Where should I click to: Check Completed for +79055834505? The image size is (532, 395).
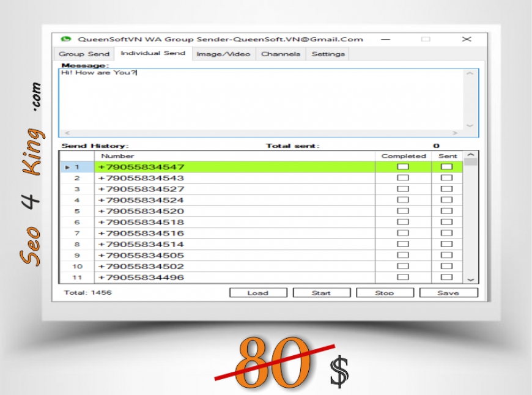[403, 255]
